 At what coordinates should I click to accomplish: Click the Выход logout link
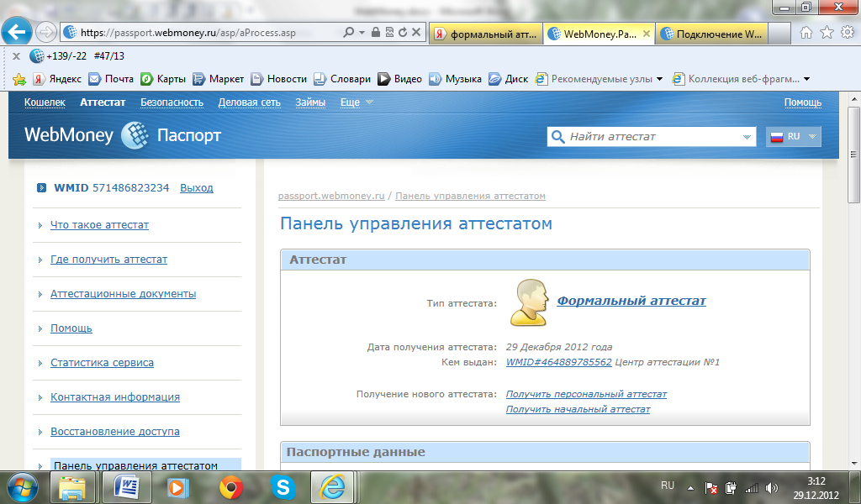[197, 187]
